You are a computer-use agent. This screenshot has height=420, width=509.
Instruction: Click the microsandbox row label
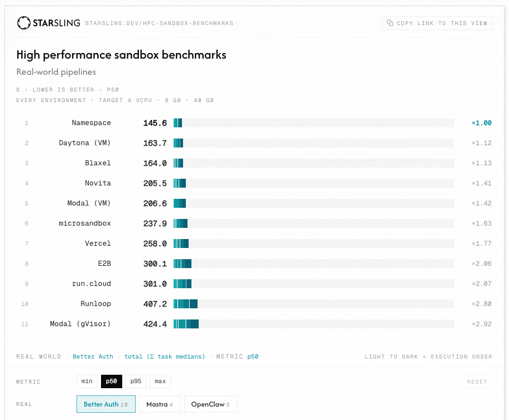click(85, 223)
